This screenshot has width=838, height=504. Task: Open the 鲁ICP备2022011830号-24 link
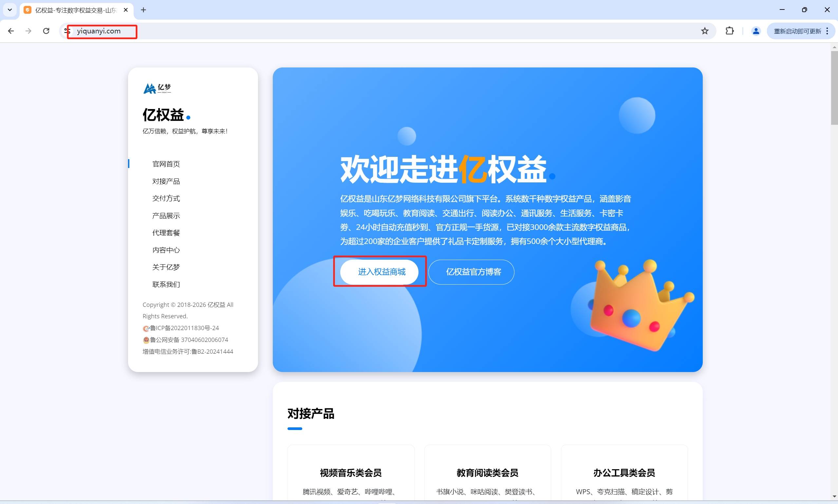(x=184, y=328)
